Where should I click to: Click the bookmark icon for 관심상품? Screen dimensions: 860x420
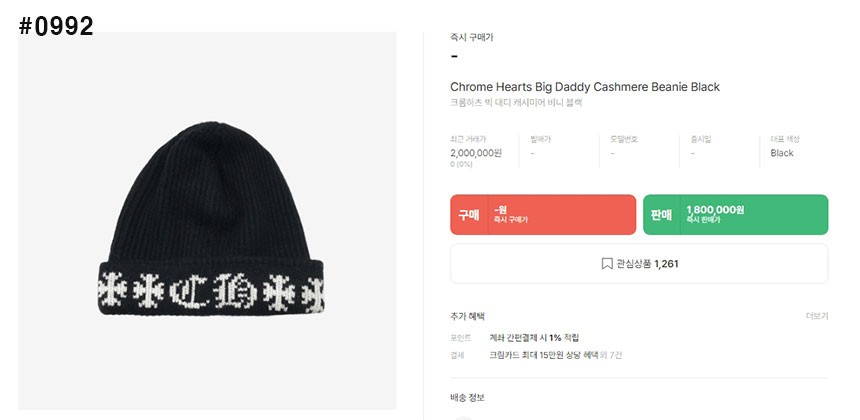tap(606, 264)
